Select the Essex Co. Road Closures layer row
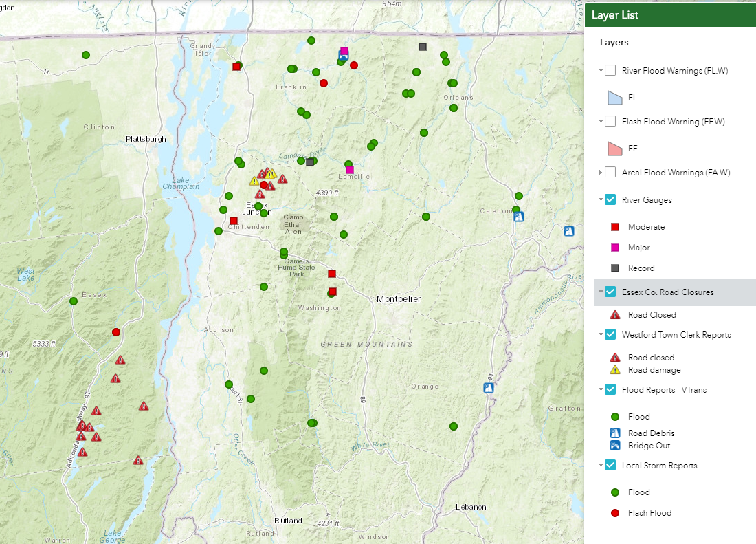Viewport: 756px width, 544px height. (667, 292)
